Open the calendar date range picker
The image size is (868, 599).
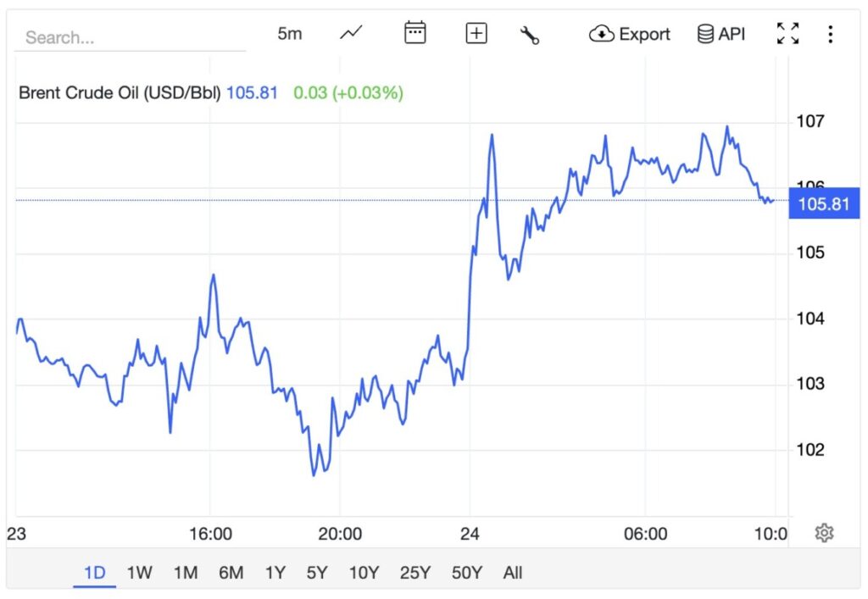[x=415, y=34]
